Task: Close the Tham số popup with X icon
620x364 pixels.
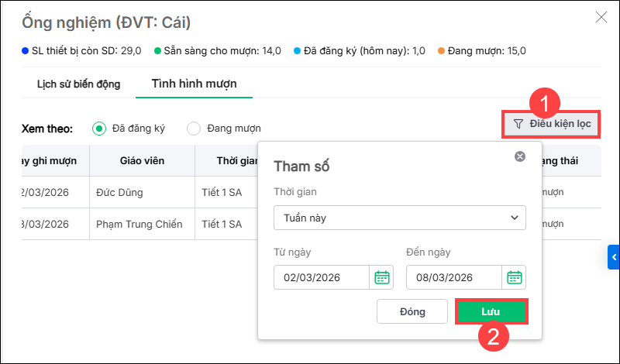Action: coord(520,156)
